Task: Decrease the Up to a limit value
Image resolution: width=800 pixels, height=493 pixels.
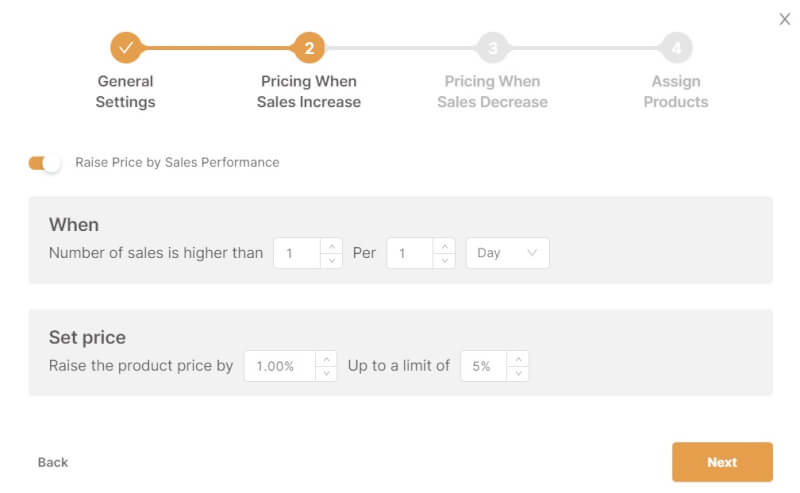Action: tap(519, 373)
